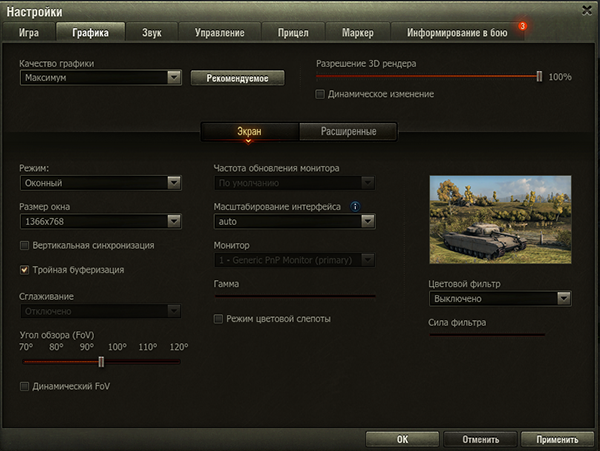Toggle Динамическое изменение checkbox

(x=320, y=94)
